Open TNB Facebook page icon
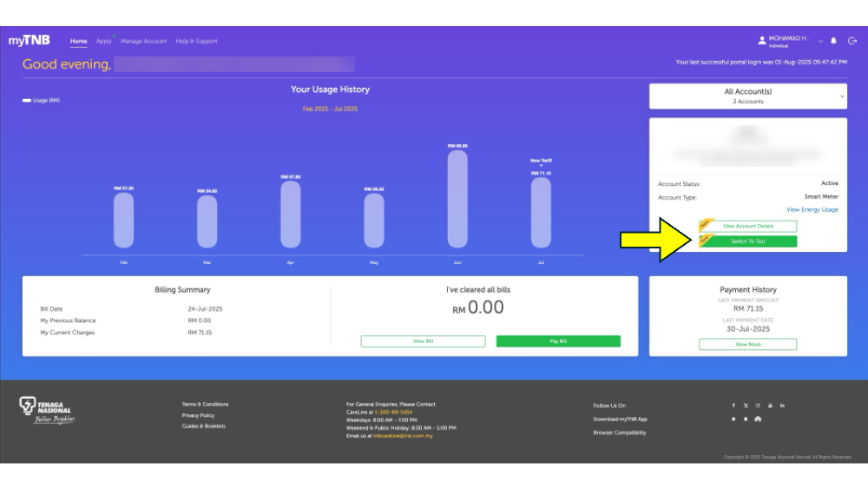The height and width of the screenshot is (489, 868). [x=733, y=406]
